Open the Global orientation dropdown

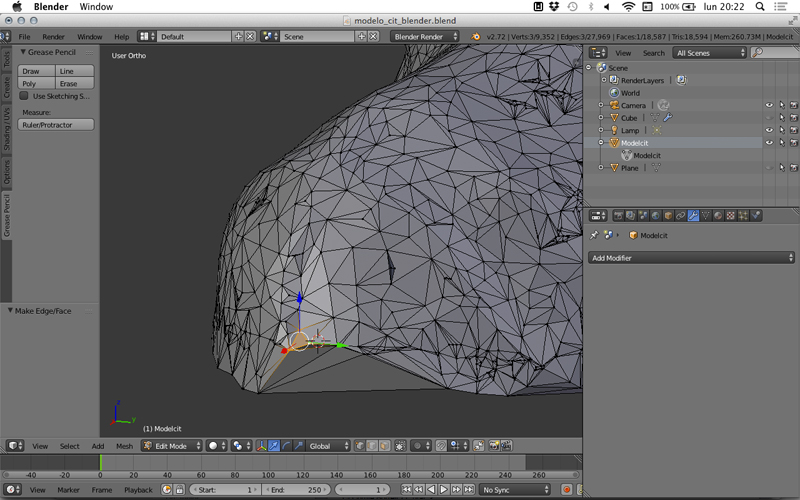click(328, 446)
